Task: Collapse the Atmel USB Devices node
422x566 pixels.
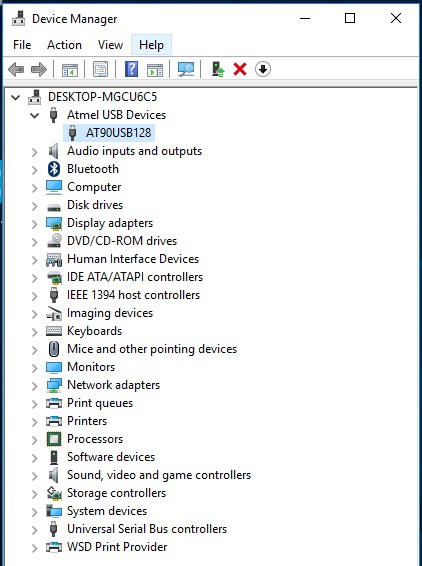Action: pyautogui.click(x=34, y=116)
